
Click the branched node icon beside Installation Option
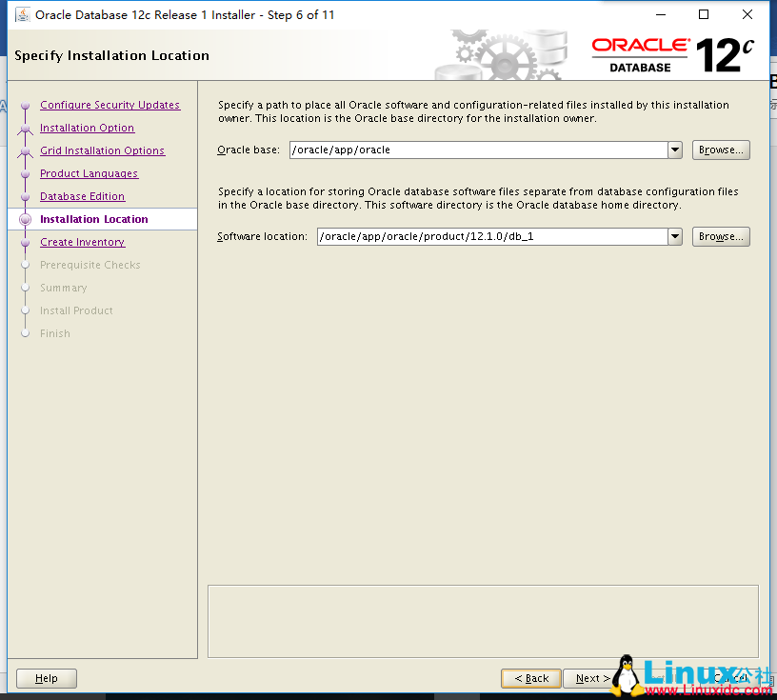click(x=26, y=128)
